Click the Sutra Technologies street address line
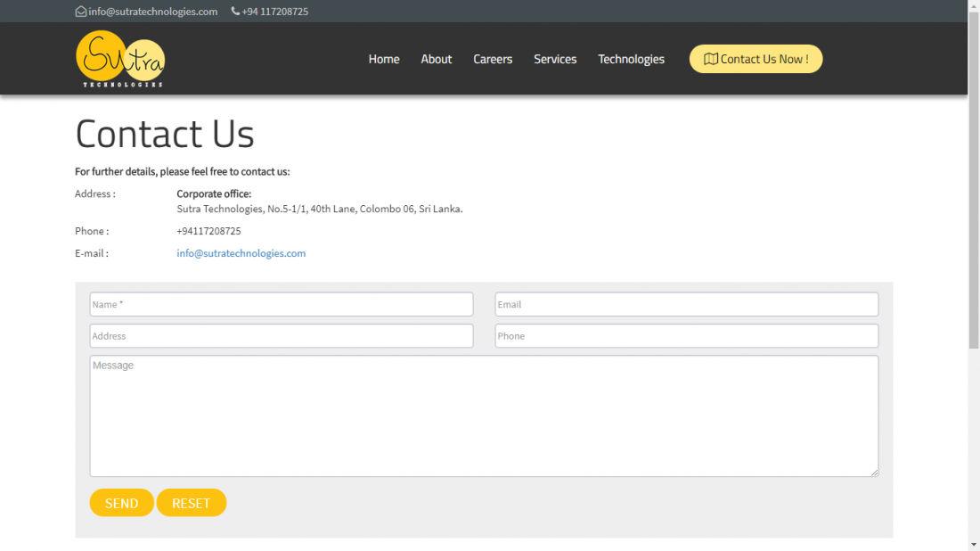 (319, 209)
